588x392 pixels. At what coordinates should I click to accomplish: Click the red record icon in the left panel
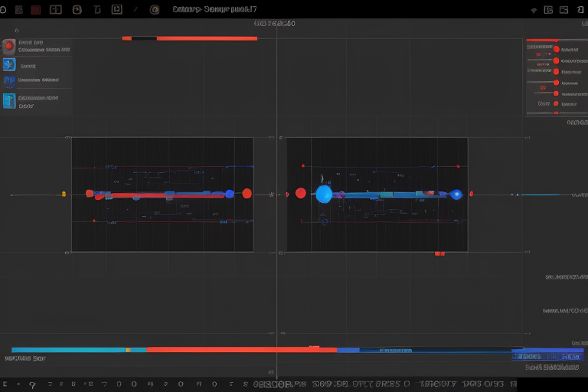click(8, 47)
